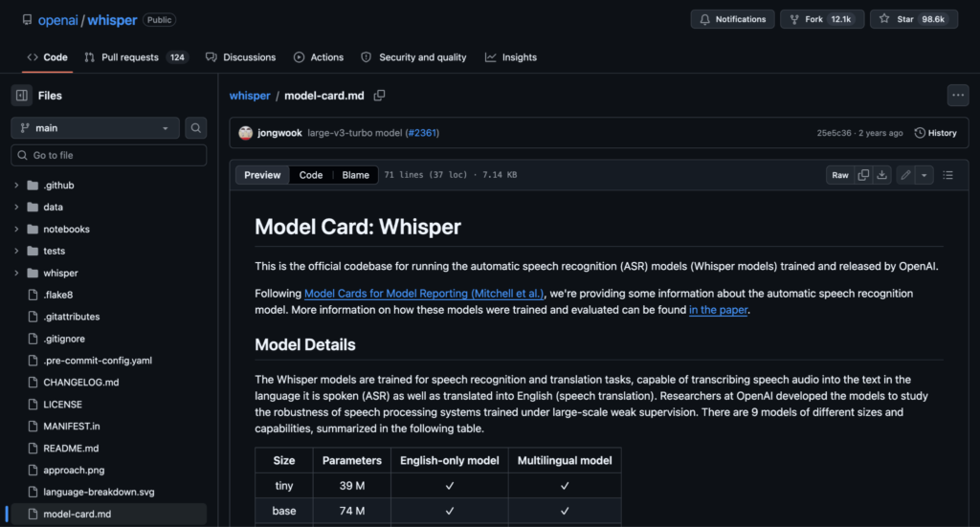
Task: Open .gitignore in file tree
Action: coord(64,339)
